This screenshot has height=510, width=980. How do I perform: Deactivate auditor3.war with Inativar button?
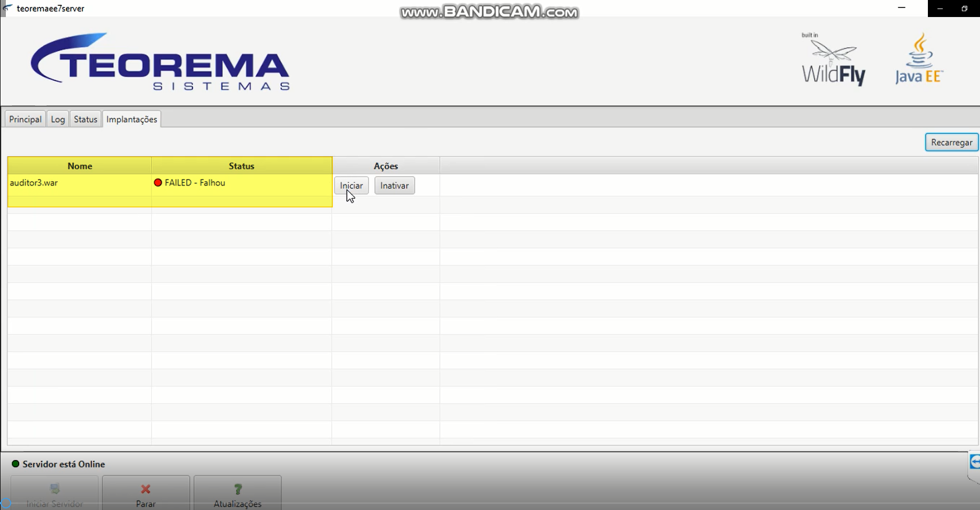[x=395, y=186]
